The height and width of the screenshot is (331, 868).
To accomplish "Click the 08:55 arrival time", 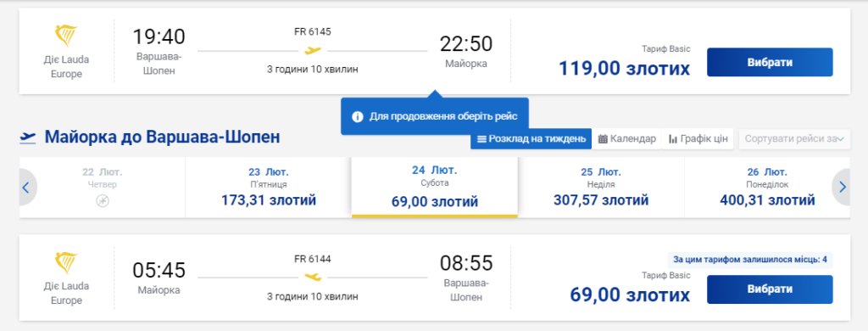I will pyautogui.click(x=466, y=263).
